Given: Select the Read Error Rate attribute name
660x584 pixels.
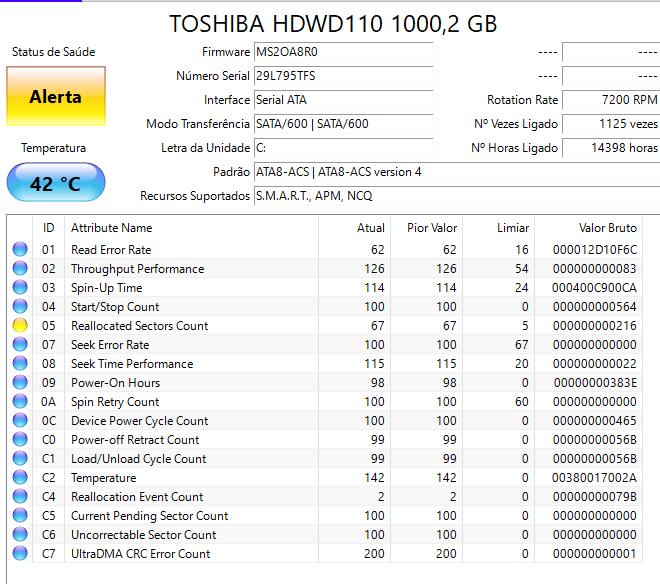Looking at the screenshot, I should [111, 250].
